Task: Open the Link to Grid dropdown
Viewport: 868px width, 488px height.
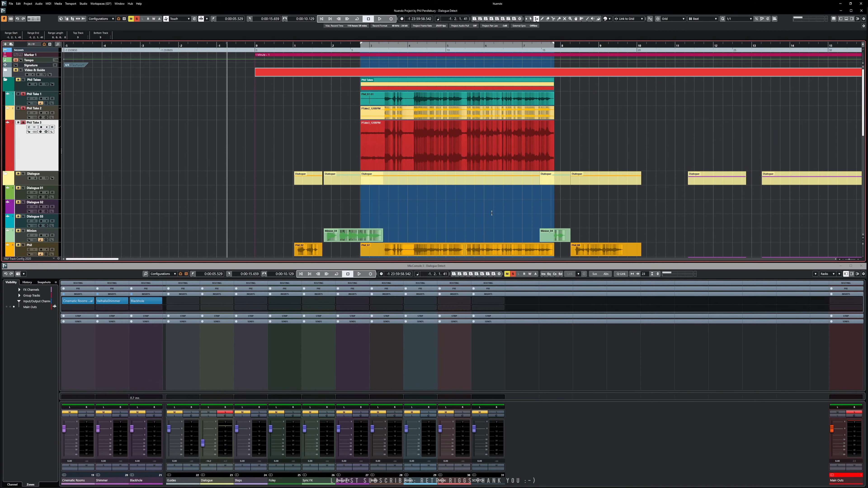Action: click(x=629, y=19)
